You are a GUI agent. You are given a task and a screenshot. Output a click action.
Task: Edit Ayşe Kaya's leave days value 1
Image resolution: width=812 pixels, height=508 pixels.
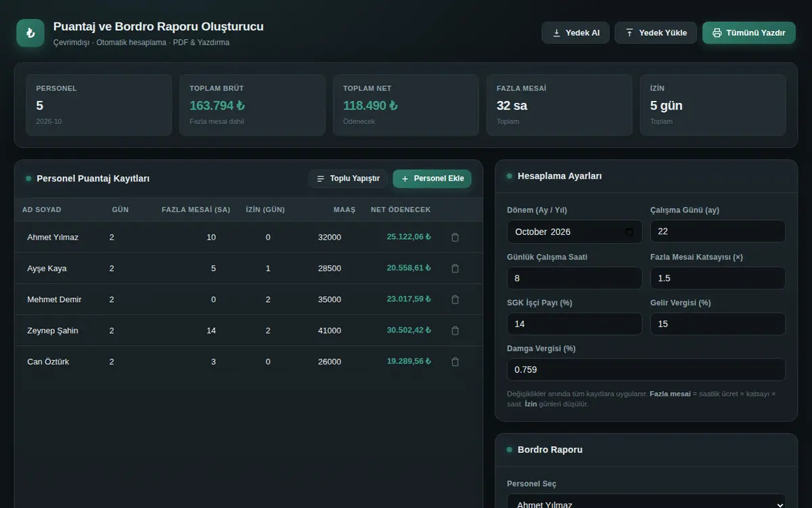(x=268, y=268)
